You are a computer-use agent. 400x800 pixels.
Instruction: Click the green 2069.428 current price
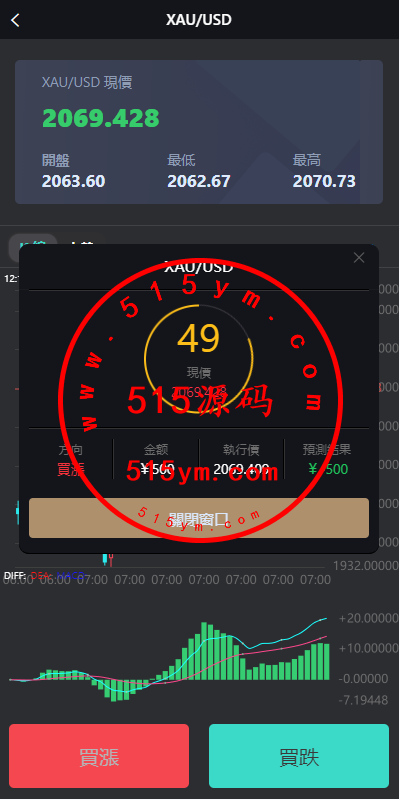101,118
